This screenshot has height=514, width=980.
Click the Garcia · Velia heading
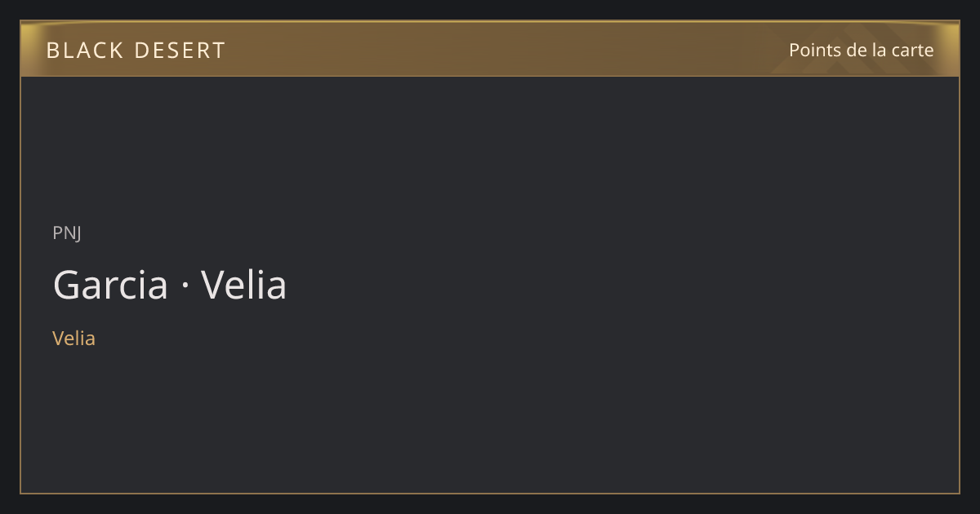(x=170, y=285)
